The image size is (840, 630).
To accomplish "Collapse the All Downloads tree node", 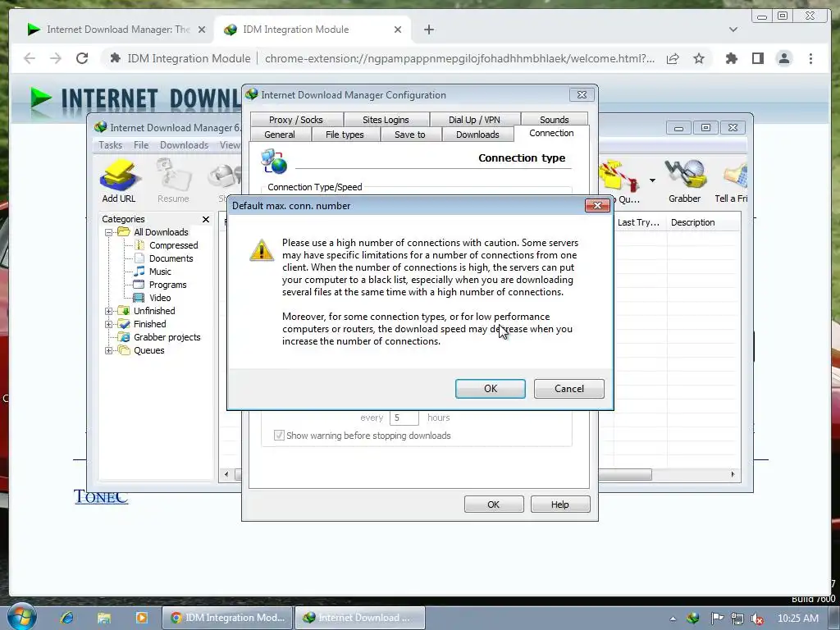I will click(x=109, y=232).
